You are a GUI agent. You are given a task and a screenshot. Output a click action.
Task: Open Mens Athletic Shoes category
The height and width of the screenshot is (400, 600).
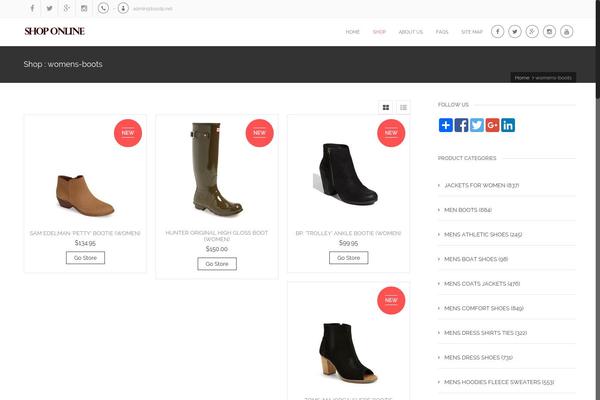point(483,234)
